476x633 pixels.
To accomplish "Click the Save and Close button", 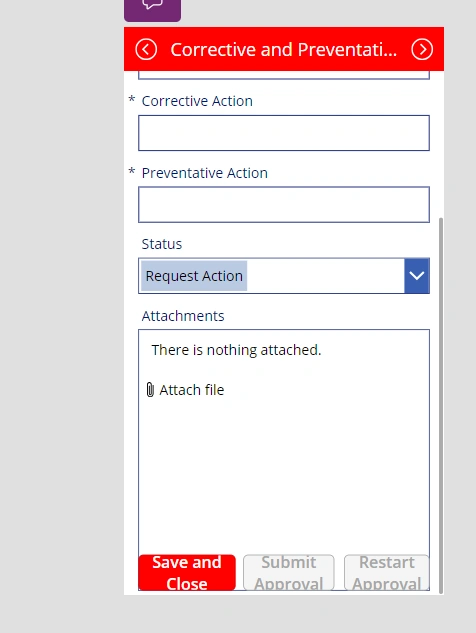I will 187,572.
